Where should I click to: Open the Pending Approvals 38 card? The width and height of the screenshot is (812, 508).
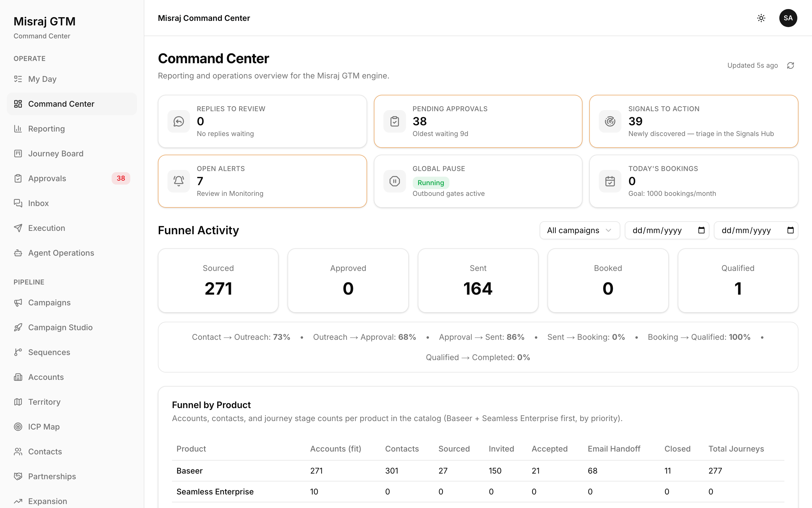[478, 121]
